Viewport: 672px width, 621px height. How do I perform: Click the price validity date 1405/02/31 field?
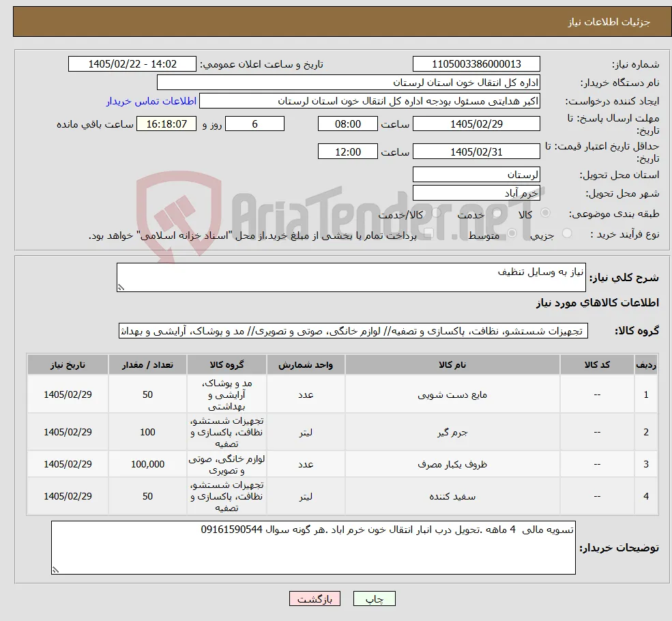476,151
